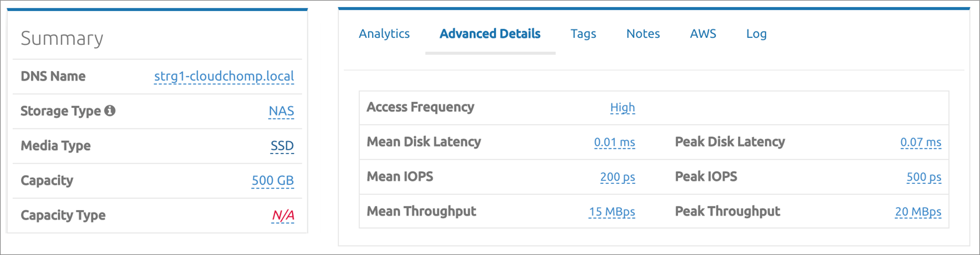Edit the NAS storage type value
Viewport: 980px width, 255px height.
pos(281,111)
